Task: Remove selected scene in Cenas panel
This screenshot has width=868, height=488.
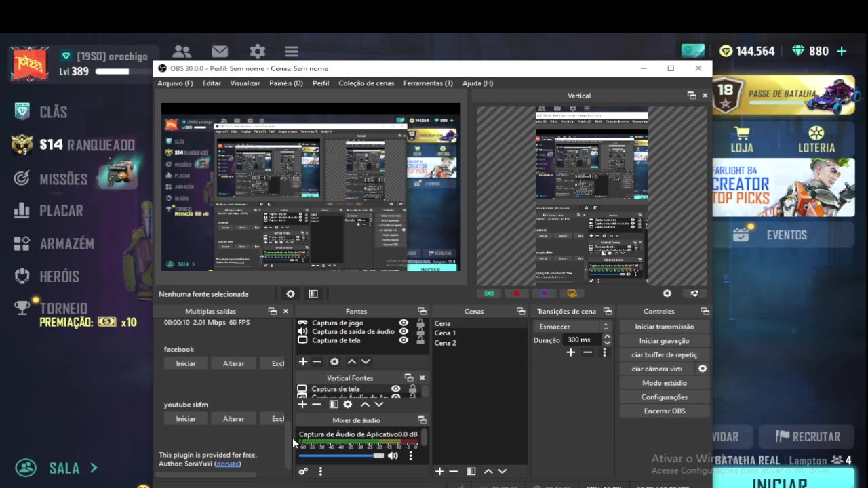Action: point(454,471)
